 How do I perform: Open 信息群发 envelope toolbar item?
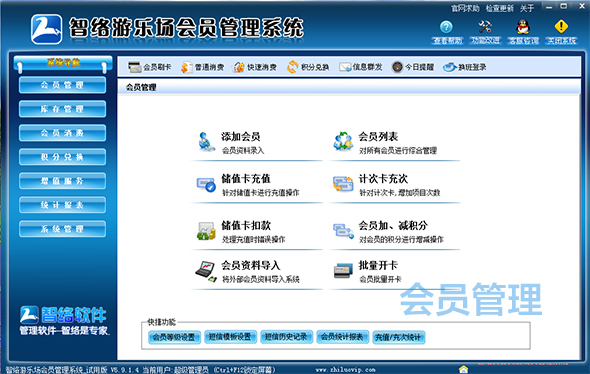click(360, 67)
